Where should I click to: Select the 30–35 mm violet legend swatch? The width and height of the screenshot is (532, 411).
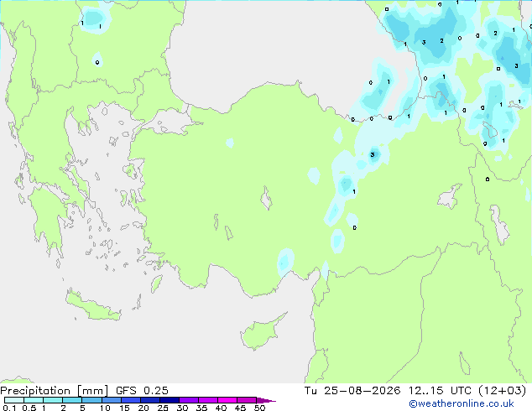click(x=188, y=400)
